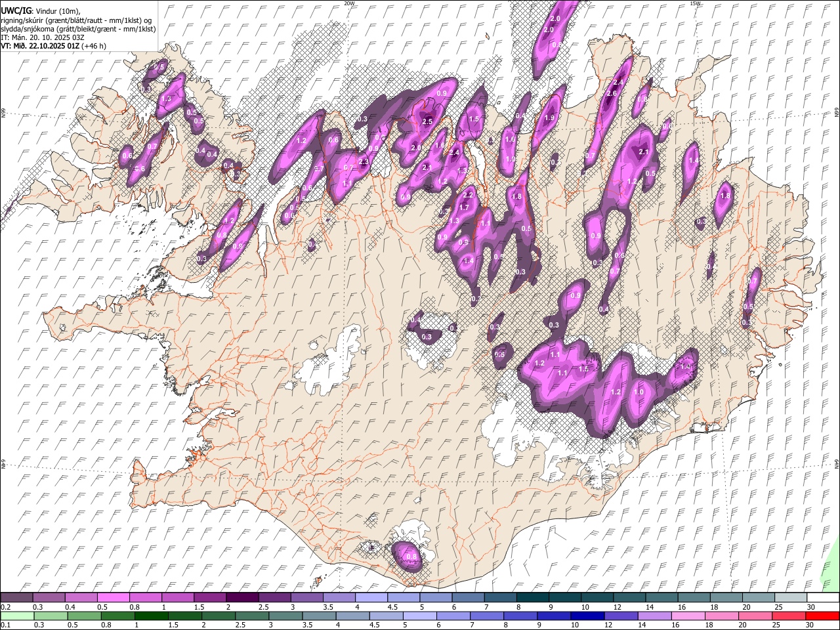The width and height of the screenshot is (840, 630).
Task: Click the 0.2 label in the snow scale
Action: click(x=6, y=607)
